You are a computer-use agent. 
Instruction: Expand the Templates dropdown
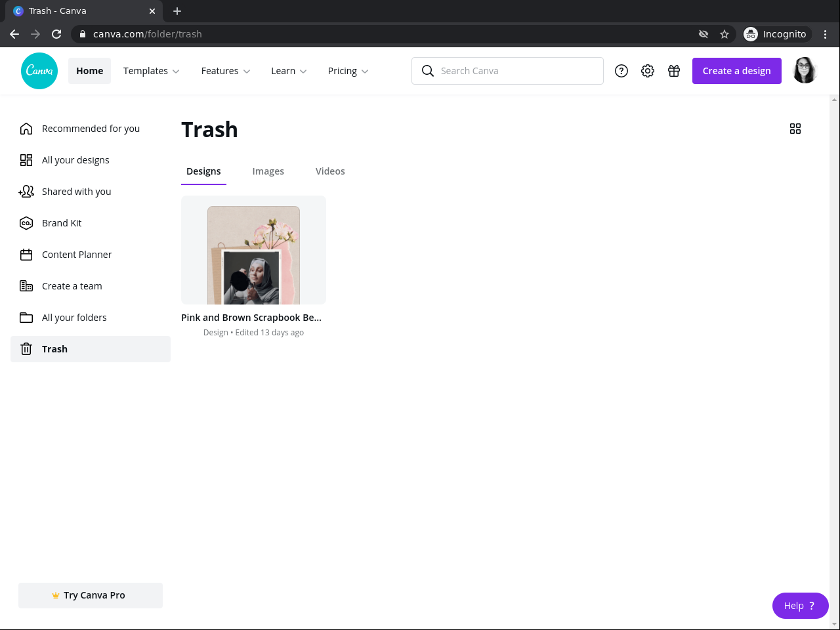152,71
